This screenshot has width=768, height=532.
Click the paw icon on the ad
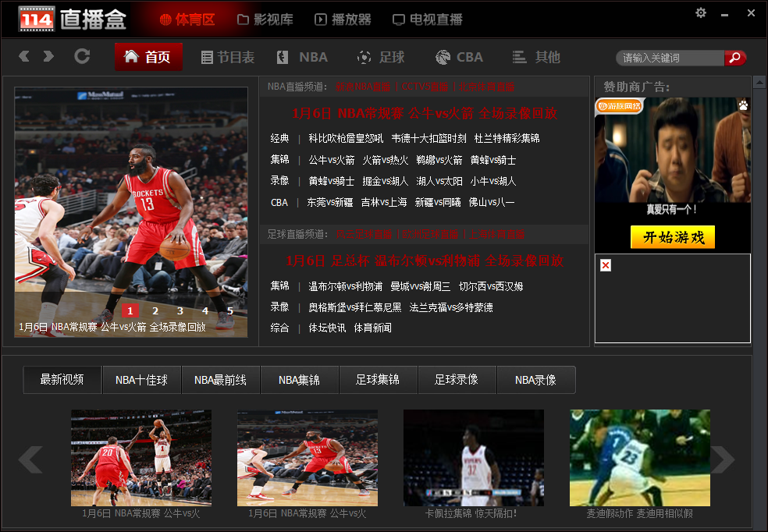[x=743, y=105]
